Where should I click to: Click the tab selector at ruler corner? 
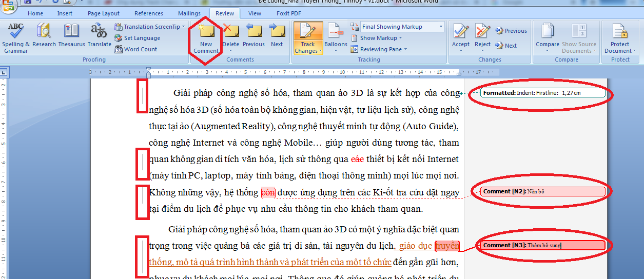click(x=4, y=71)
